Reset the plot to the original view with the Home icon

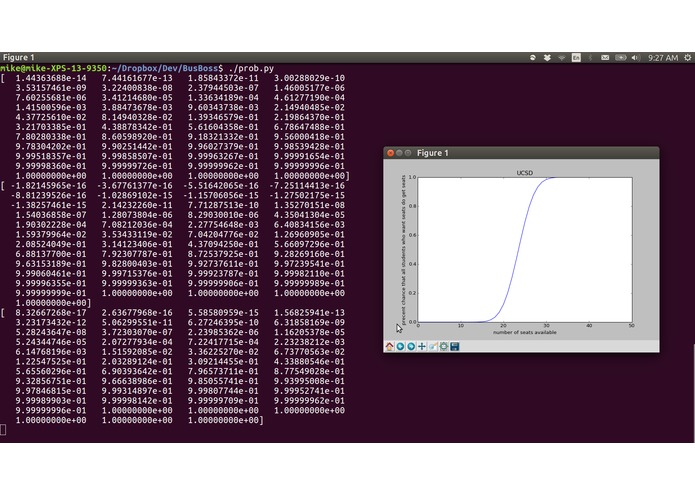(390, 346)
